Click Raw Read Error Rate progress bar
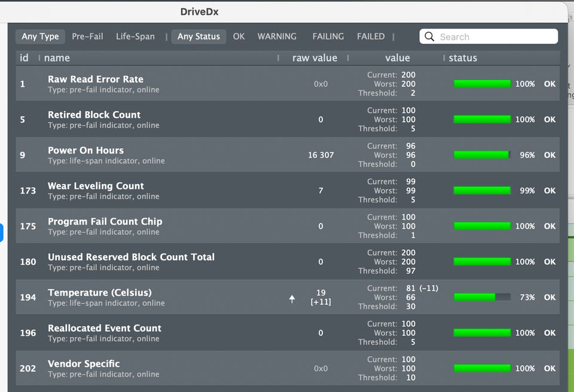The height and width of the screenshot is (392, 574). [x=482, y=84]
